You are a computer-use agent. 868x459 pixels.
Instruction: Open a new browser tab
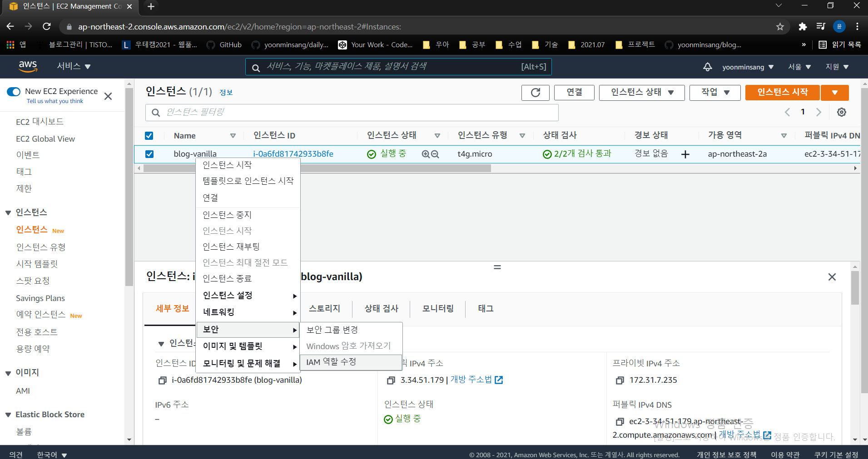(x=151, y=6)
